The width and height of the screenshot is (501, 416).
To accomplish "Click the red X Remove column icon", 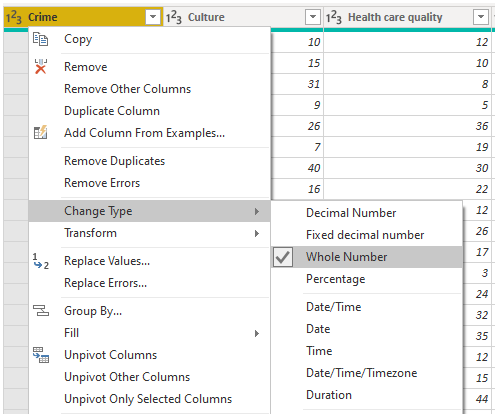I will coord(41,66).
